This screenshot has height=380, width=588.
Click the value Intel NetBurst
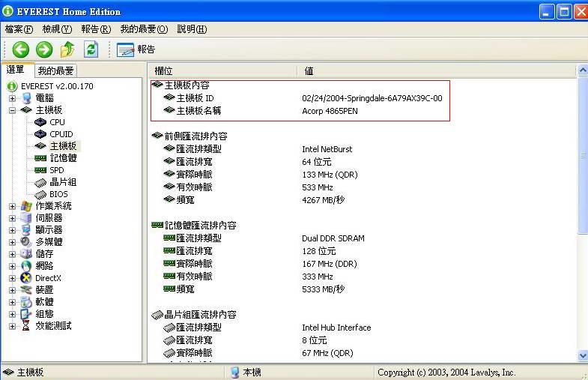(327, 149)
